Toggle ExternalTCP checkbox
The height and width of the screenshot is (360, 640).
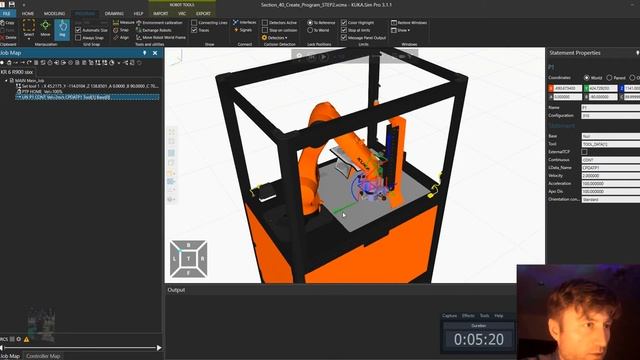tap(584, 152)
